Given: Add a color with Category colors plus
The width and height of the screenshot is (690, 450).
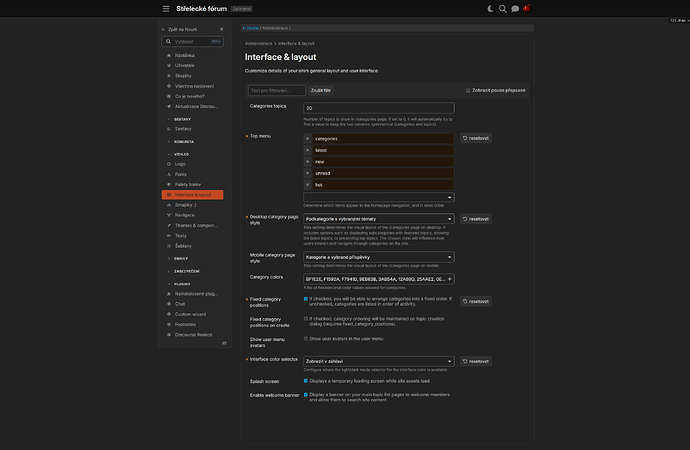Looking at the screenshot, I should tap(449, 279).
